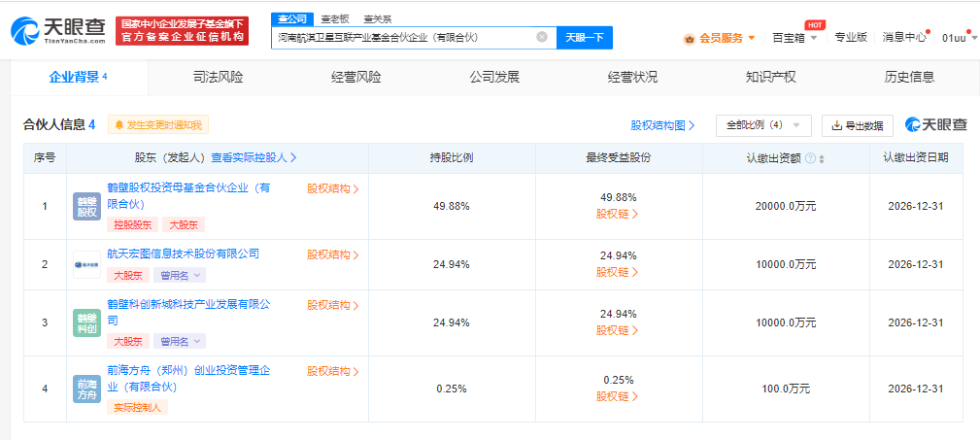Open 航天宏图信息技术股份有限公司 link
The width and height of the screenshot is (980, 440).
coord(184,254)
